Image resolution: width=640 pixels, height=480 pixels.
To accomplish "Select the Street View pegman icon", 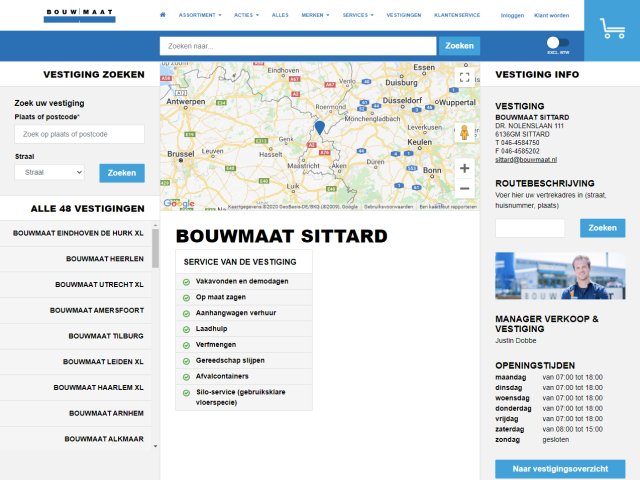I will click(x=464, y=132).
